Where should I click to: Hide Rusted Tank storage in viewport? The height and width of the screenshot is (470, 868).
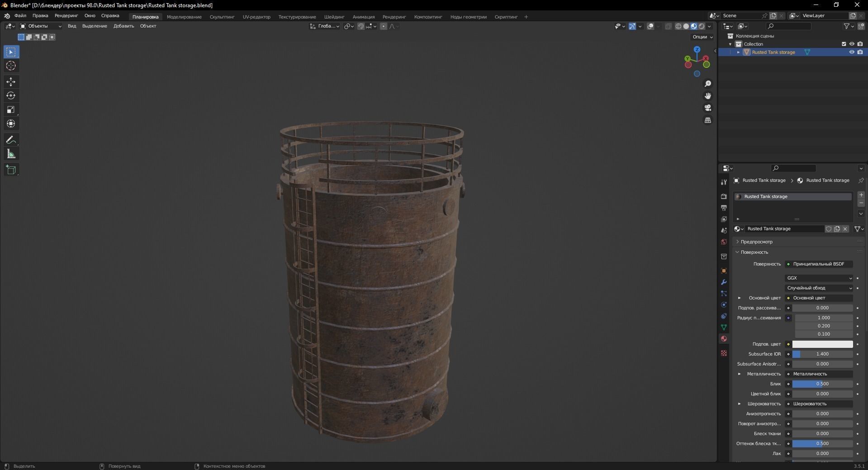tap(852, 52)
